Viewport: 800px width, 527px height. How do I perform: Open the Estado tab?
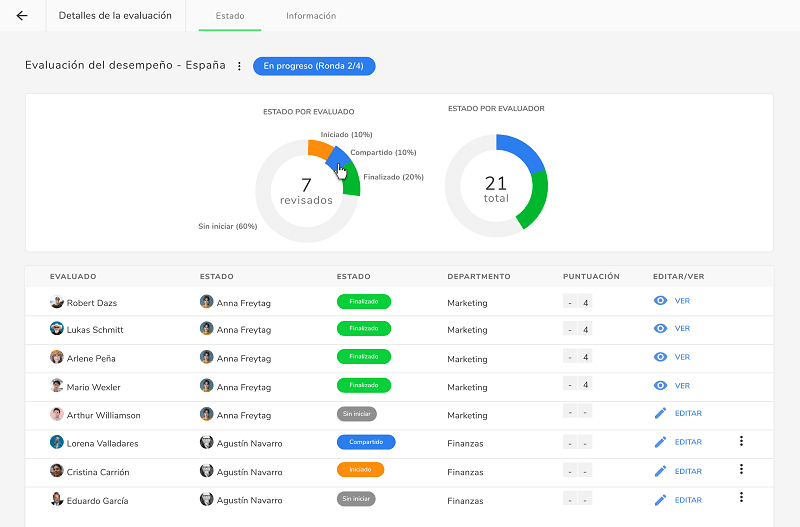point(230,16)
